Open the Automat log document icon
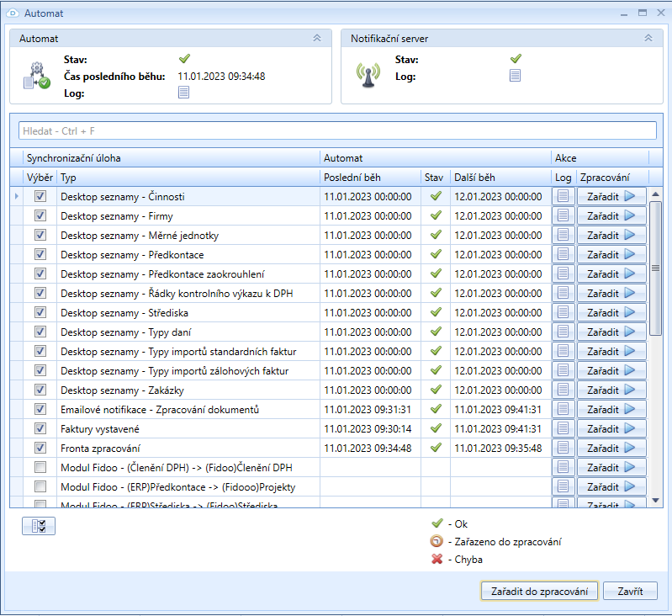 pyautogui.click(x=183, y=93)
